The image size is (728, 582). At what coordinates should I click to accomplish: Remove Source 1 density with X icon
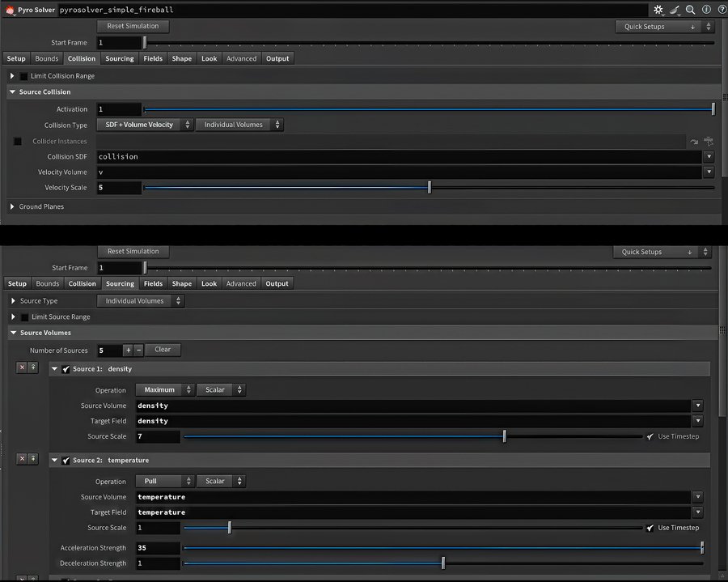click(x=22, y=367)
